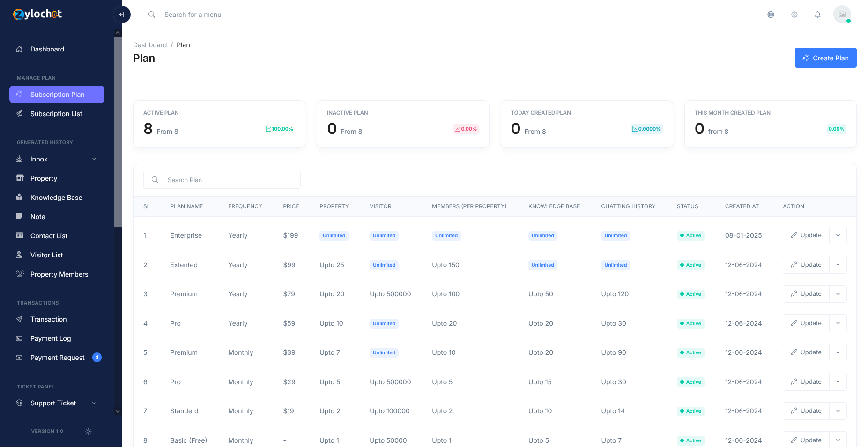This screenshot has height=447, width=868.
Task: Click the sidebar scrollbar down arrow
Action: (x=118, y=411)
